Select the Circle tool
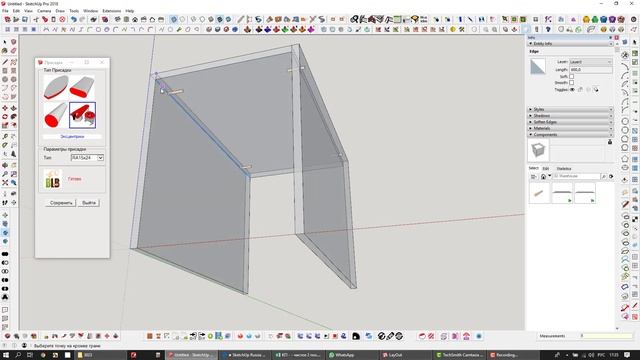Image resolution: width=640 pixels, height=360 pixels. point(5,79)
